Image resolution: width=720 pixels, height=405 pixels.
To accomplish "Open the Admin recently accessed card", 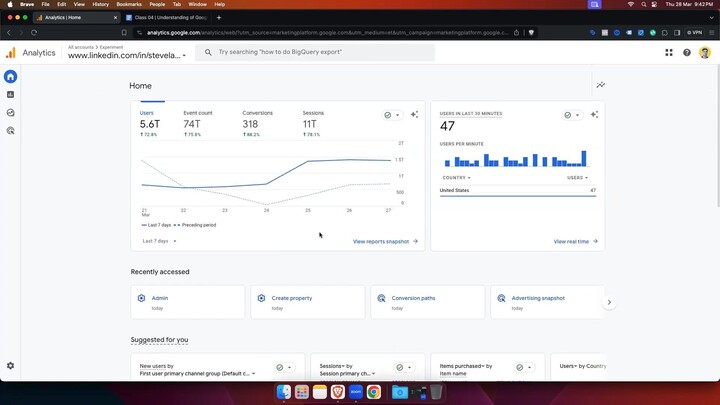I will (188, 302).
